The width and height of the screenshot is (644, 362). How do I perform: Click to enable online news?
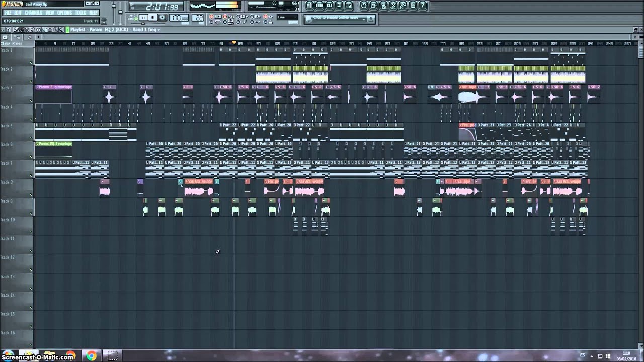(x=336, y=18)
